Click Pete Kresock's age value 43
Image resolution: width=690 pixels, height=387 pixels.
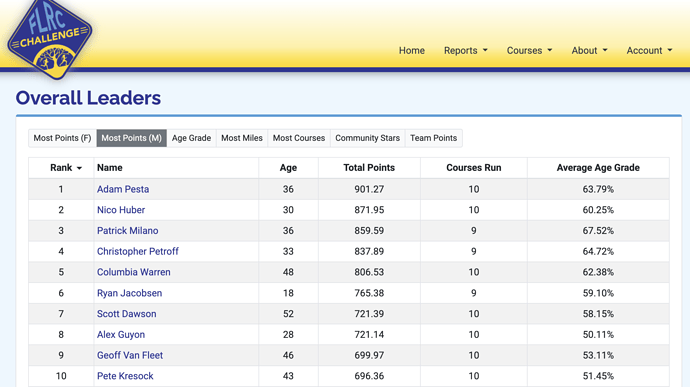click(288, 376)
